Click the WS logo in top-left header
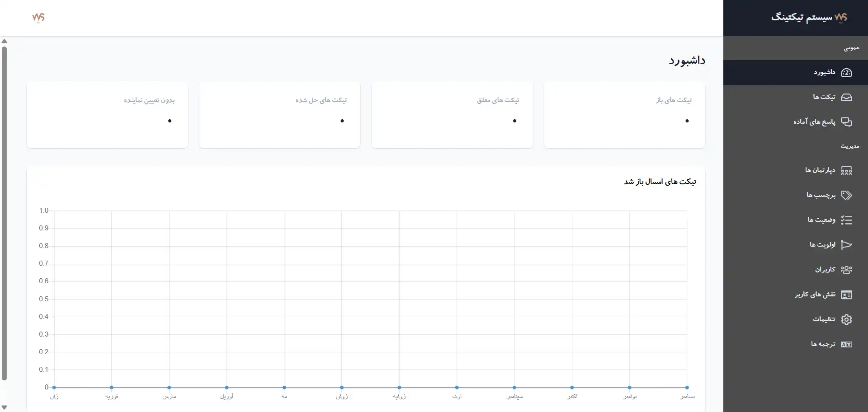 [38, 17]
